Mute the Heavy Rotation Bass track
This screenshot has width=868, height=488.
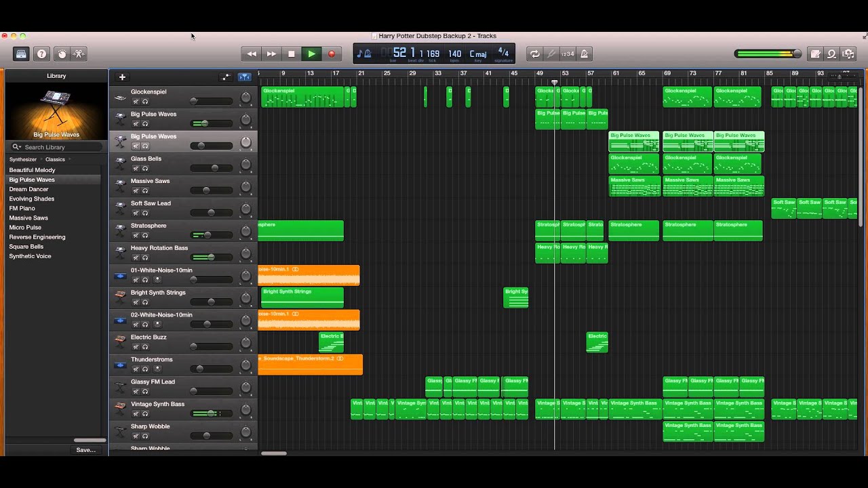136,258
